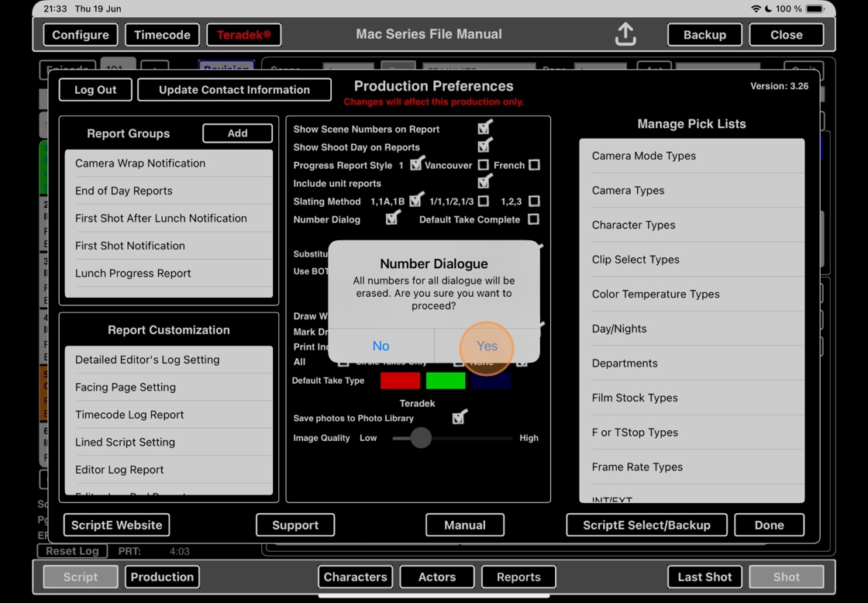This screenshot has width=868, height=603.
Task: Toggle the Number Dialog checkbox
Action: (392, 218)
